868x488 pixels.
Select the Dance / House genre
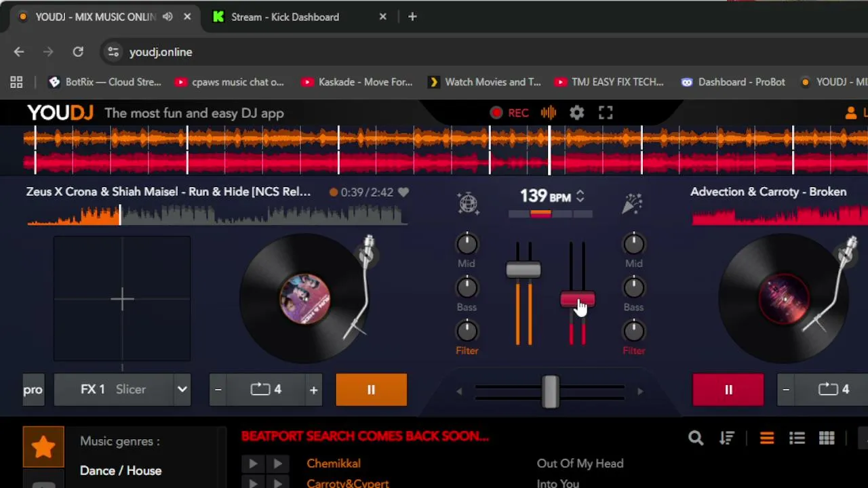[x=121, y=470]
